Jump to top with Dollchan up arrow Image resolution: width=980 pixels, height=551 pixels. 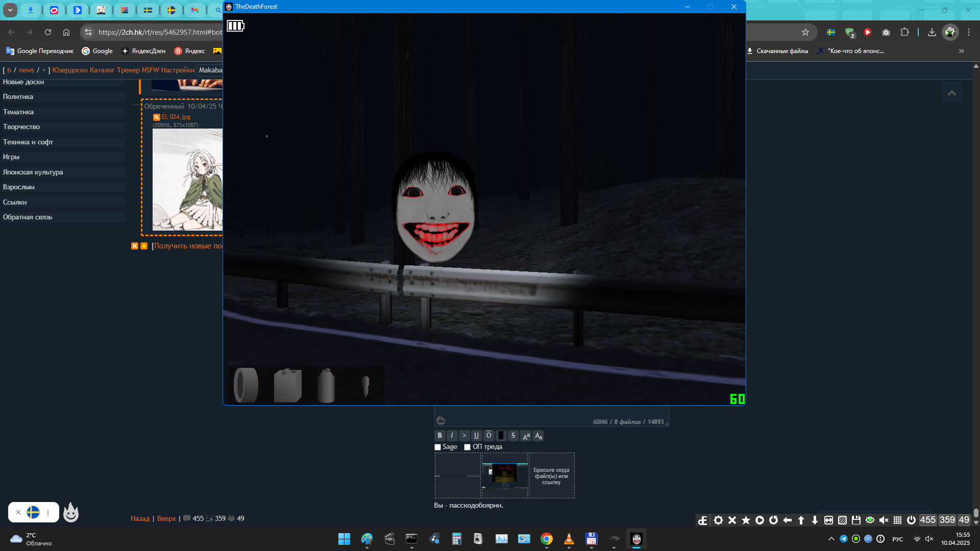(x=801, y=520)
